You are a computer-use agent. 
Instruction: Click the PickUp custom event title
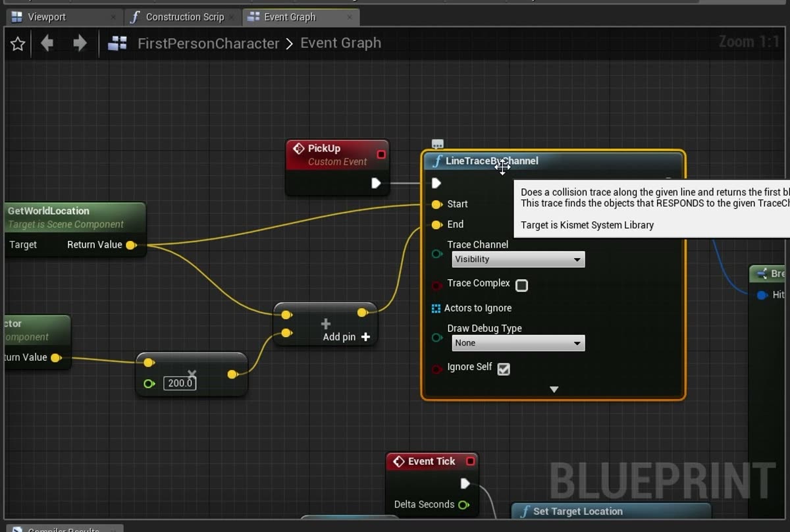tap(324, 149)
